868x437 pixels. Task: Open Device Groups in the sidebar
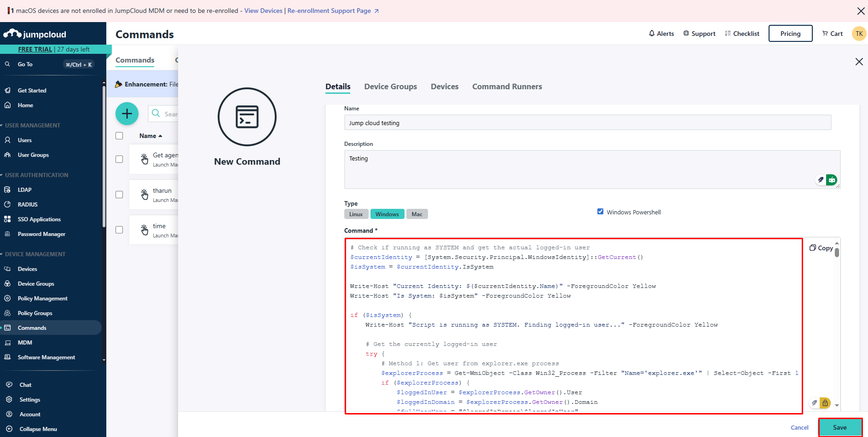pyautogui.click(x=36, y=284)
